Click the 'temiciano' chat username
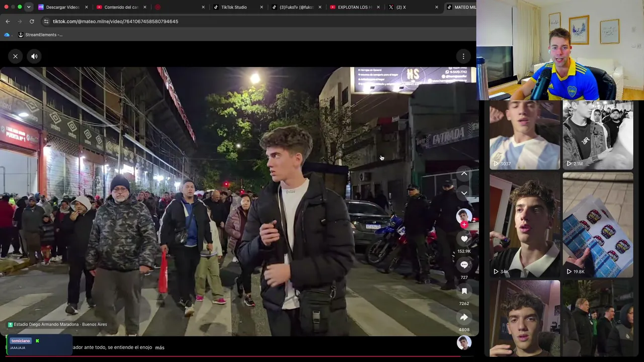This screenshot has width=644, height=362. [x=21, y=341]
